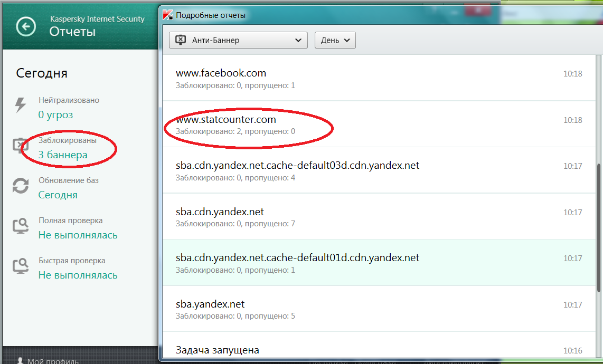The image size is (603, 364).
Task: Click the 'Сегодня' section heading
Action: (x=42, y=73)
